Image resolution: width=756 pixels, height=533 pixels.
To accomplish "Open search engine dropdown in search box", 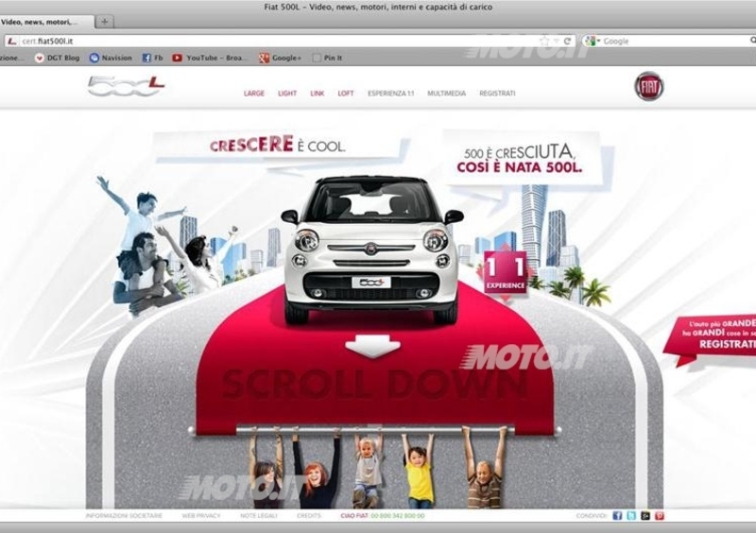I will [x=592, y=41].
